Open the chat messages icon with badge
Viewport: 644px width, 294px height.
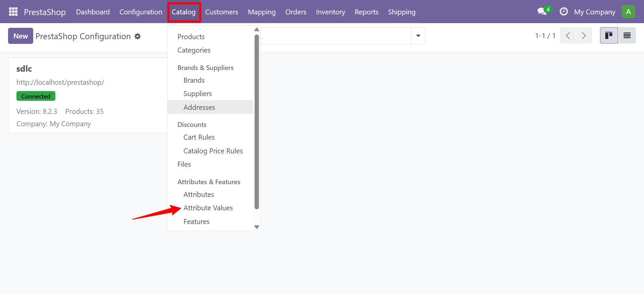542,12
